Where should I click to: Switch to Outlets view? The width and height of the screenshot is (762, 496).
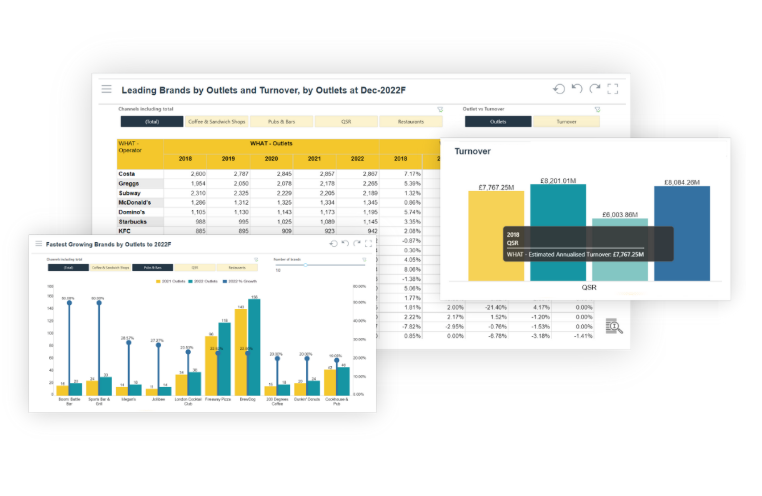coord(497,122)
